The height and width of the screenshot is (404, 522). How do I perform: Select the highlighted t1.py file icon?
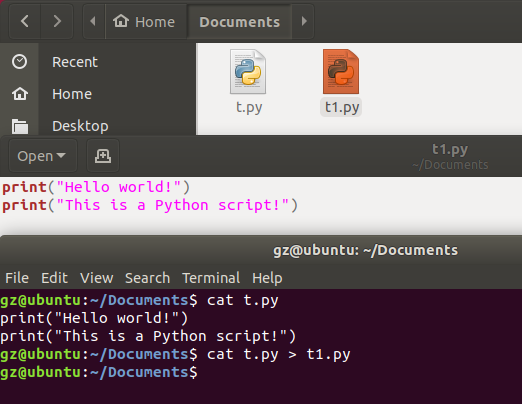(341, 72)
